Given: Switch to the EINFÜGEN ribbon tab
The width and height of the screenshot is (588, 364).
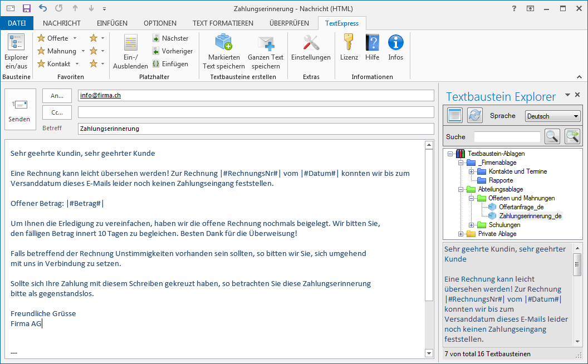Looking at the screenshot, I should tap(112, 23).
